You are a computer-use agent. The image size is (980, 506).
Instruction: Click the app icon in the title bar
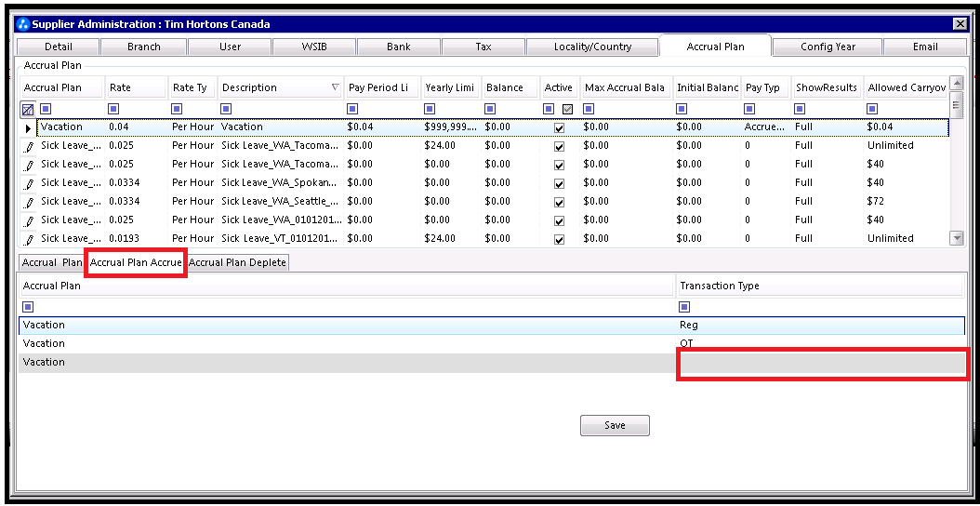24,24
